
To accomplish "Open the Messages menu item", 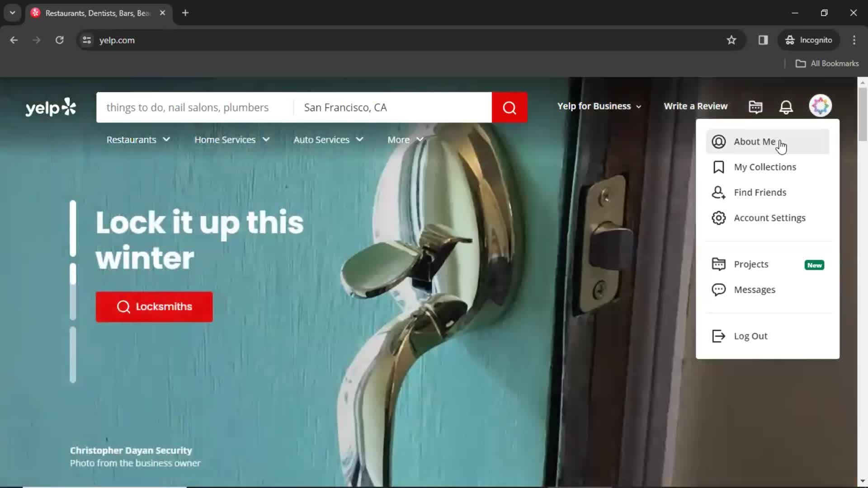I will (755, 290).
